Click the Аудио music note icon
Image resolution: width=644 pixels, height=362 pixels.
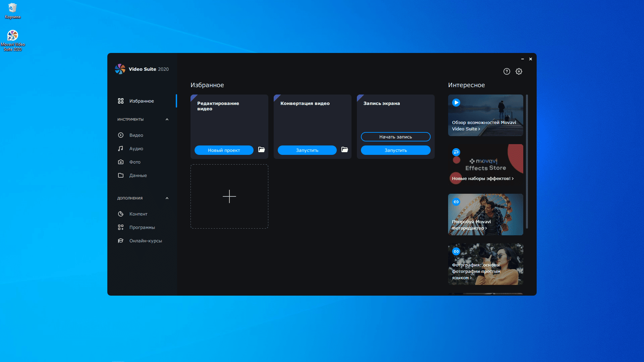click(x=121, y=148)
